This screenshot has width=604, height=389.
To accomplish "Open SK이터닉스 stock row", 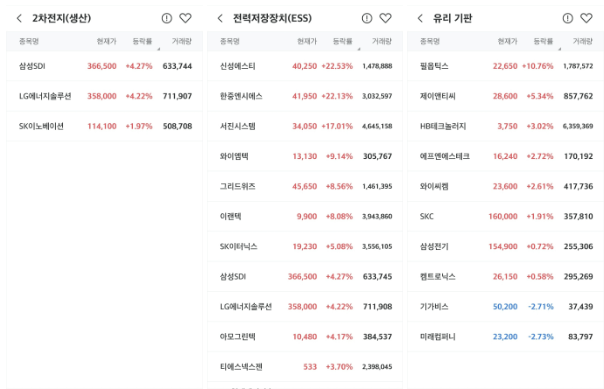I will click(x=305, y=246).
